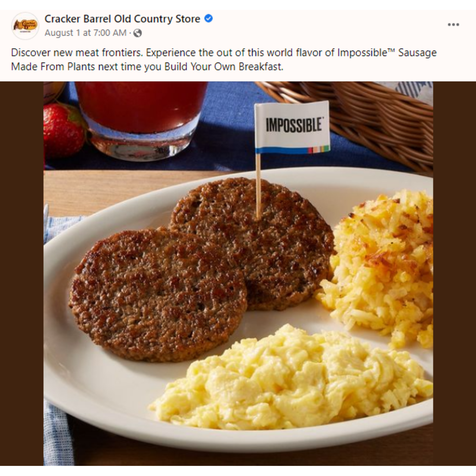Screen dimensions: 476x476
Task: Click the strawberry beside the glass
Action: [x=63, y=130]
